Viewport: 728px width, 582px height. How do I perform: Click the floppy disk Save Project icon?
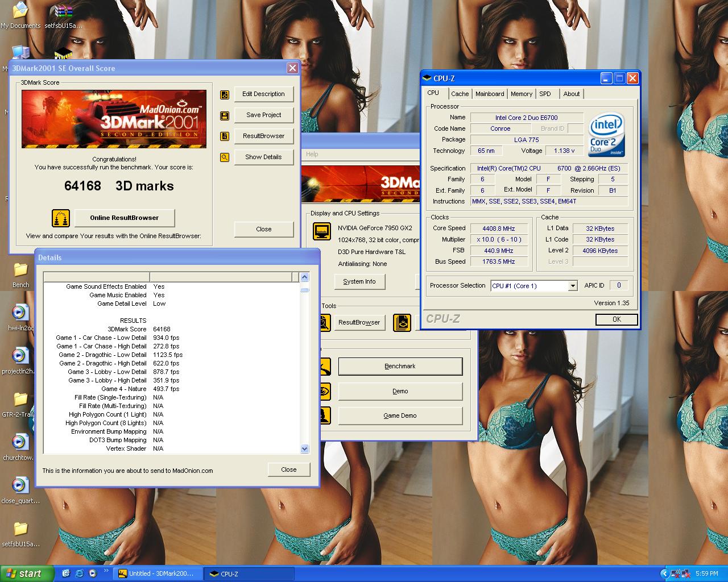coord(225,116)
